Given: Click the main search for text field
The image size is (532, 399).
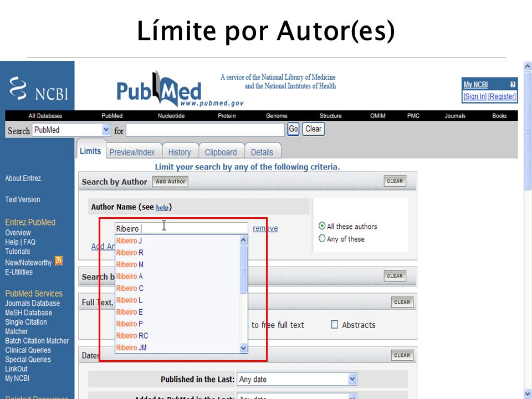Looking at the screenshot, I should coord(205,130).
